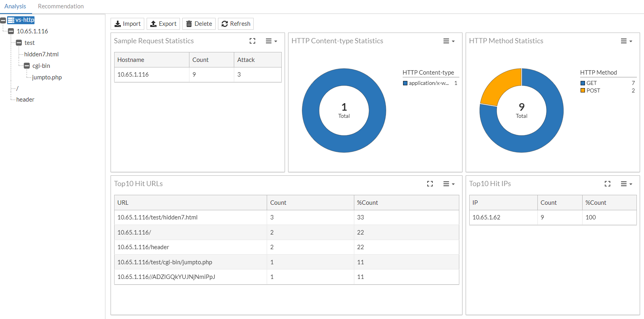Open HTTP Method Statistics hamburger menu
This screenshot has width=644, height=319.
pos(626,41)
